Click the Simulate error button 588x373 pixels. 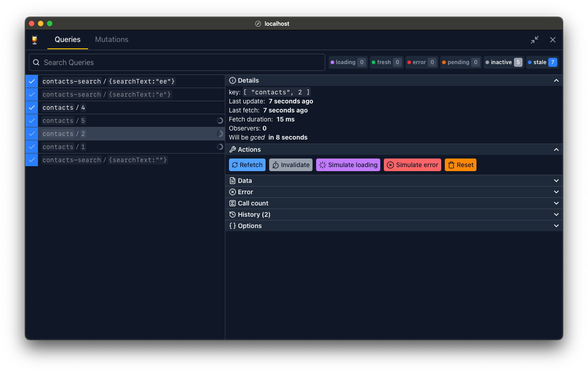412,165
